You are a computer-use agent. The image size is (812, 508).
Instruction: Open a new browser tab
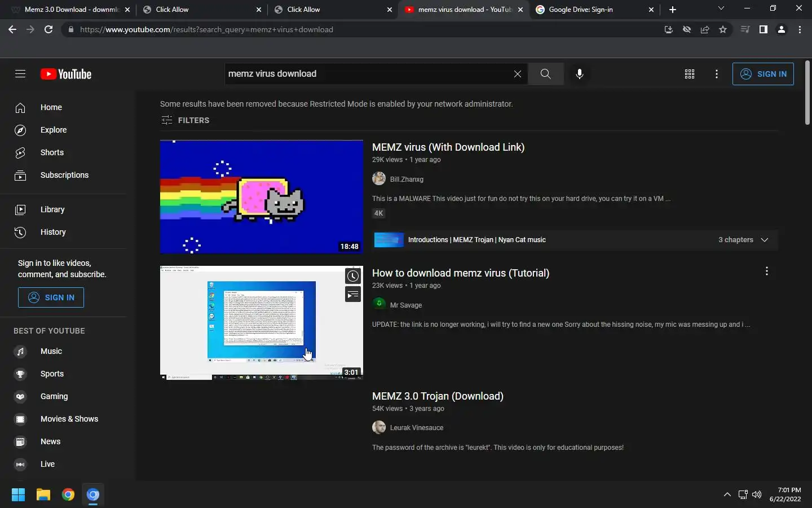(x=673, y=10)
